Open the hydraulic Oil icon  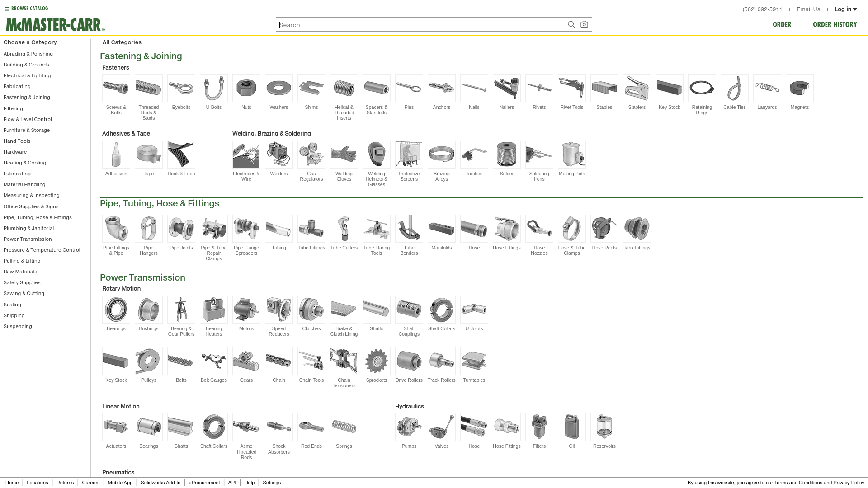tap(572, 427)
